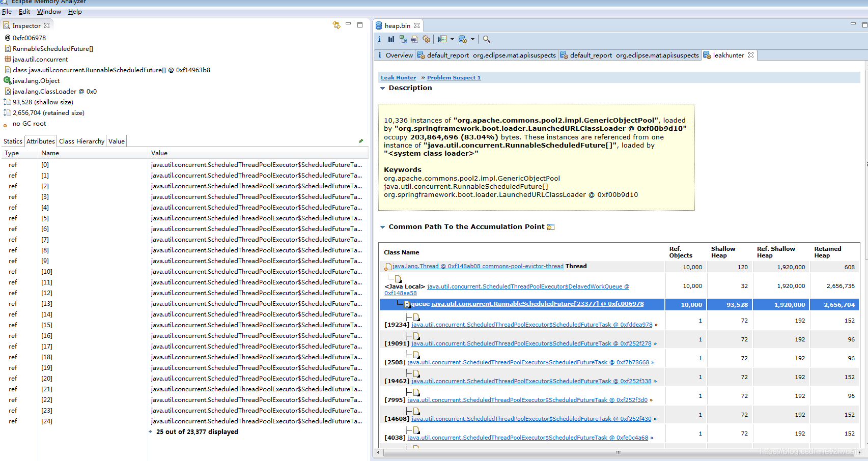The image size is (868, 461).
Task: Expand references of ScheduledFutureTask @ 0xf7b78668
Action: click(653, 362)
